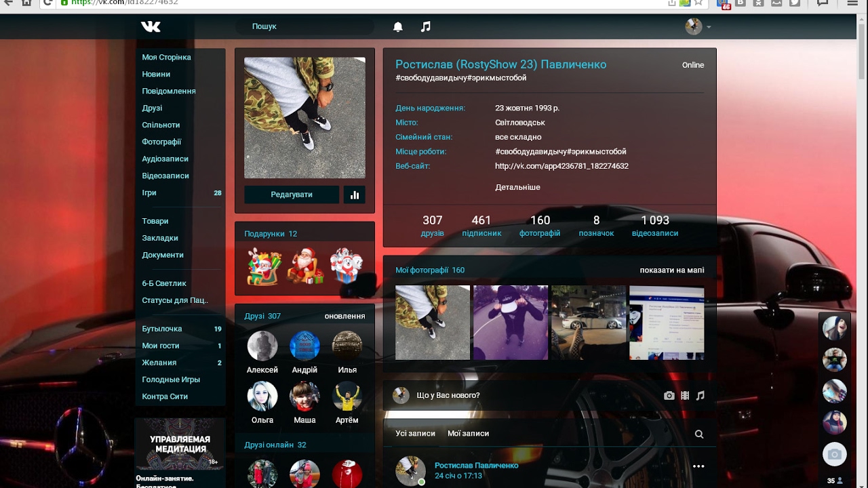Open profile statistics bar-chart icon
This screenshot has width=868, height=488.
click(355, 195)
